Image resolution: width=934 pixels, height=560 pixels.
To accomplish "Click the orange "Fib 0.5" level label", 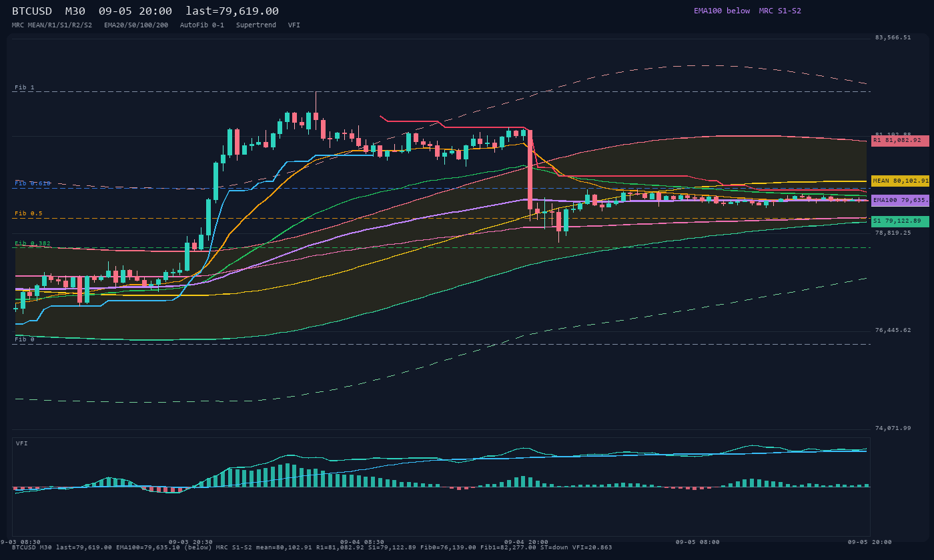I will [x=29, y=214].
